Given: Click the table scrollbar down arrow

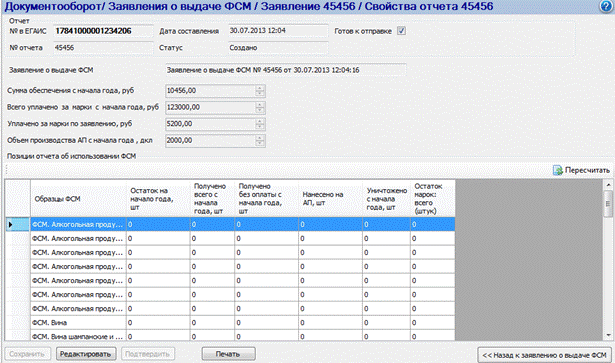Looking at the screenshot, I should pos(608,336).
